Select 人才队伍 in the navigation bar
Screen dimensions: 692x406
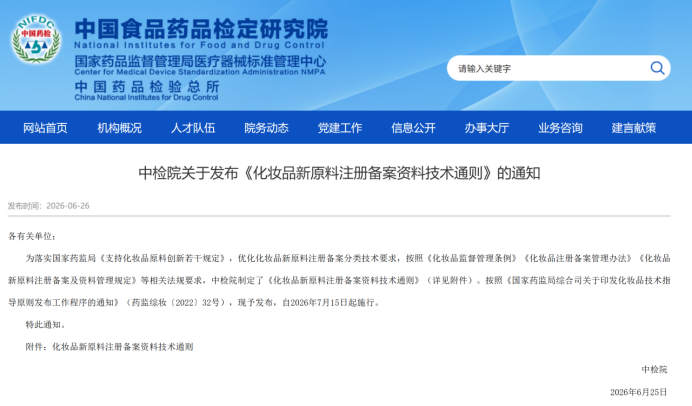coord(193,128)
